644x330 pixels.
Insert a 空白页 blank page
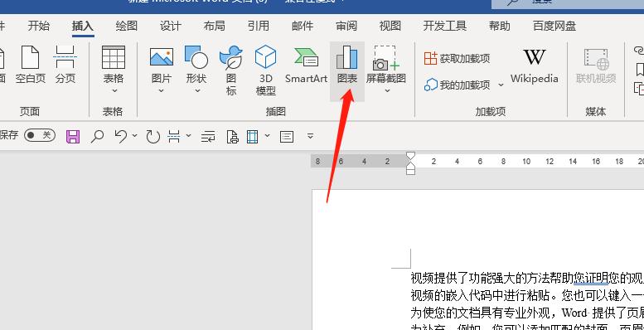coord(31,66)
